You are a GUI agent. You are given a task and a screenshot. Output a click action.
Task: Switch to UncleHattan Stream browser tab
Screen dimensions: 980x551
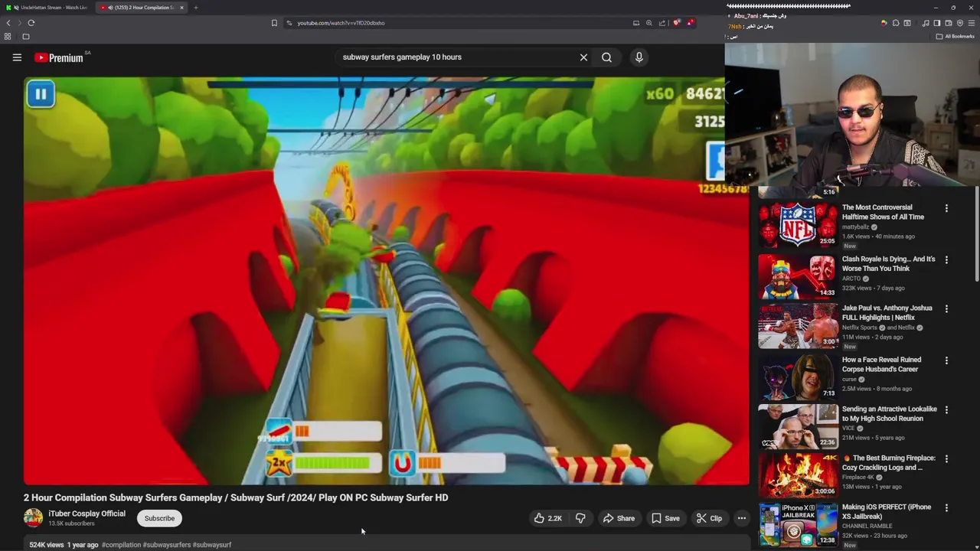[x=49, y=8]
